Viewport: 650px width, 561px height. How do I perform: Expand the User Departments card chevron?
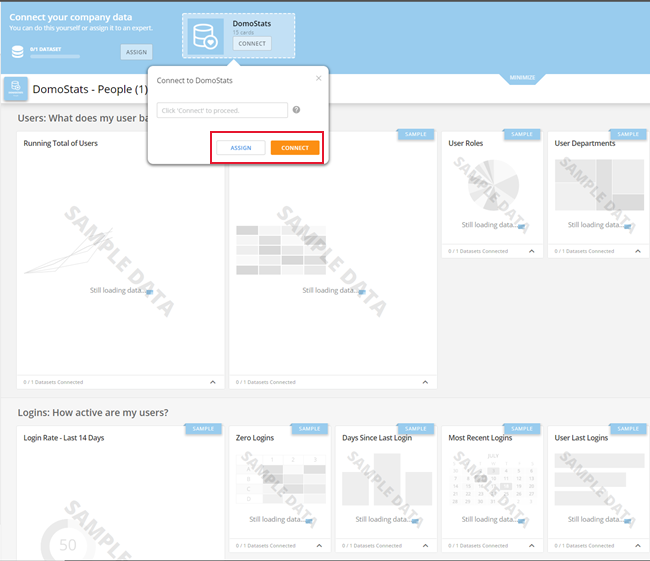638,251
